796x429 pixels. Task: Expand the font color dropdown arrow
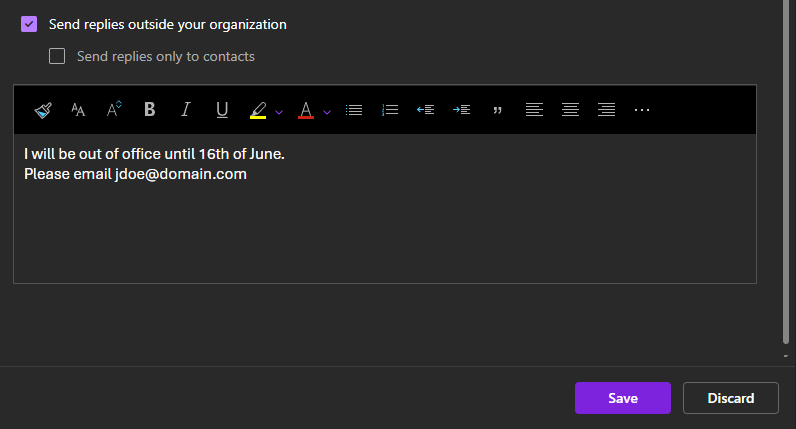coord(327,111)
